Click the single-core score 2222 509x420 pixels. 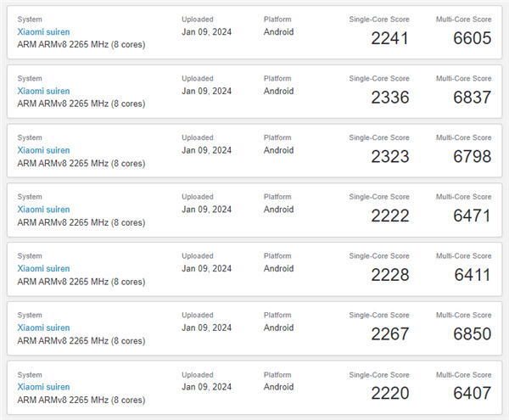tap(390, 216)
